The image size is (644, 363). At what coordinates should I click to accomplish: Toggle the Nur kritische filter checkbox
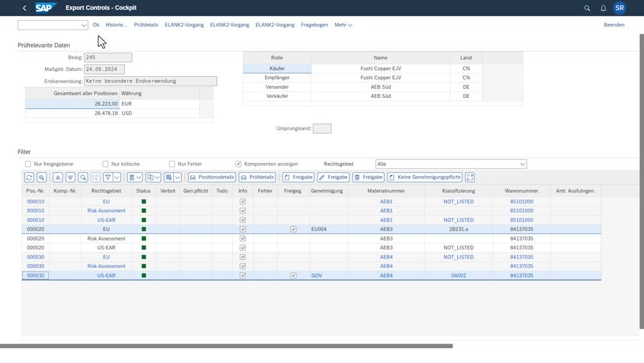click(106, 164)
